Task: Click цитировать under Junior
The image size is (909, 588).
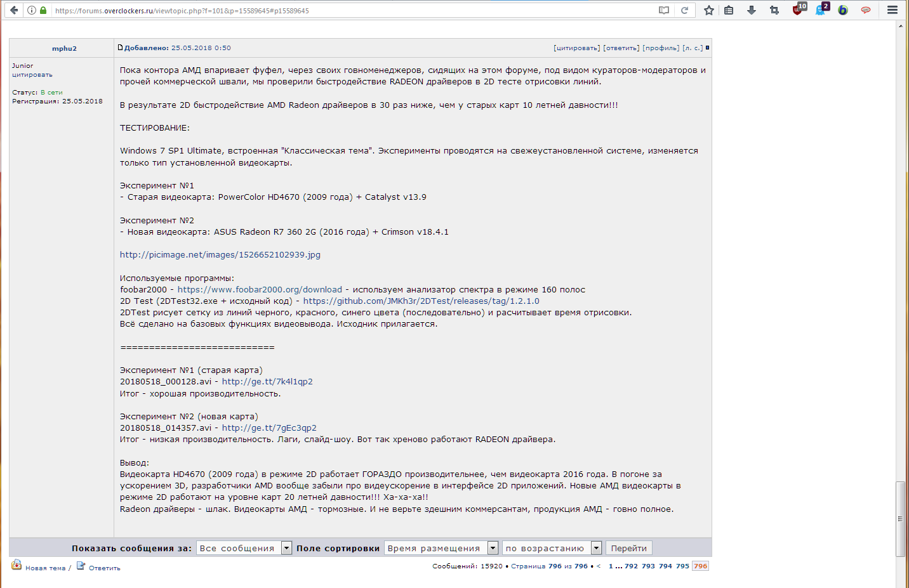Action: click(x=32, y=75)
